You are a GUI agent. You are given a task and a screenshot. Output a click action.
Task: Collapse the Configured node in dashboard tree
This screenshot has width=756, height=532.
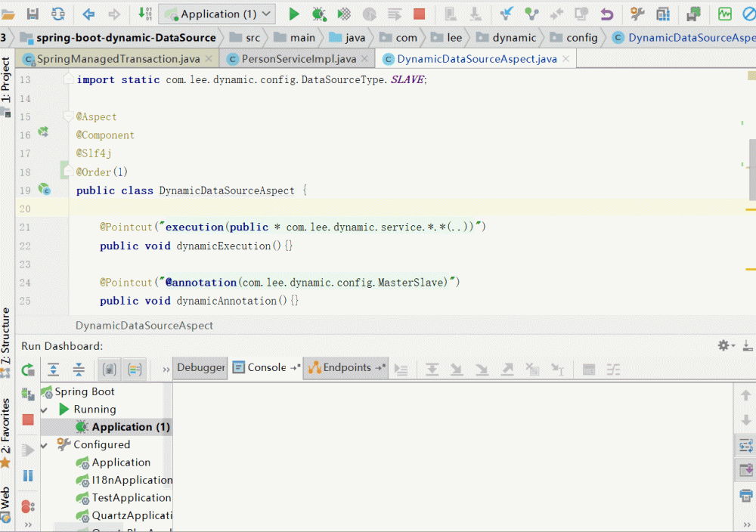click(44, 445)
